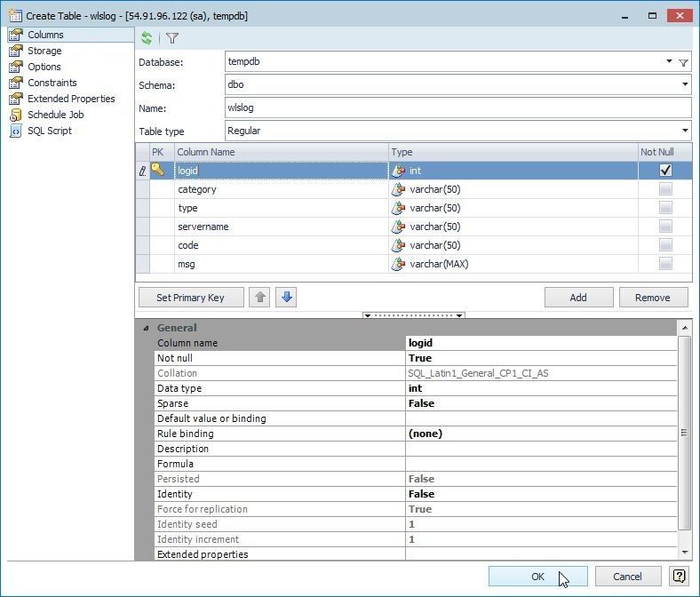Open the Schema dropdown showing dbo

[685, 84]
